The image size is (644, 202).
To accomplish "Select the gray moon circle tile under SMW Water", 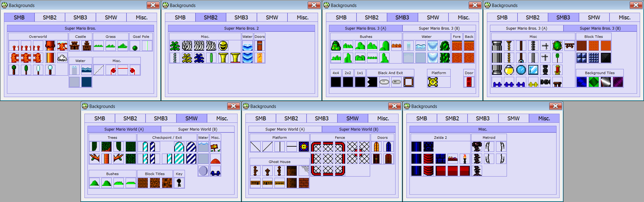I will click(x=203, y=170).
